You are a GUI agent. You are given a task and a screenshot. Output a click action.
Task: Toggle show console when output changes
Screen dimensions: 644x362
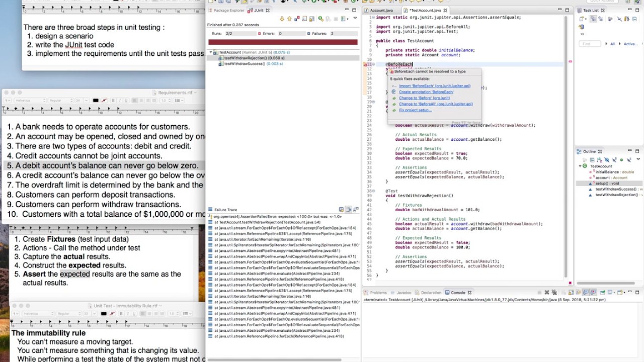[x=586, y=292]
